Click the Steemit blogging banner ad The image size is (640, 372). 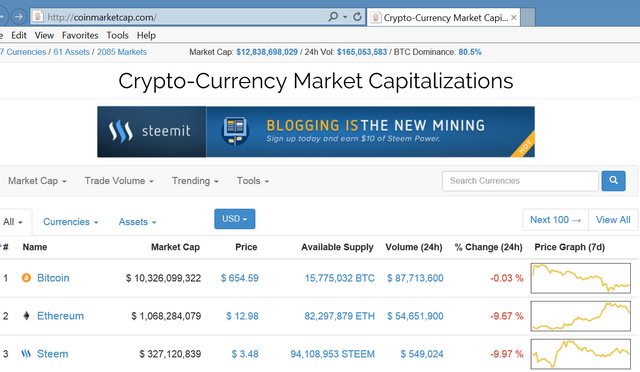click(x=316, y=131)
